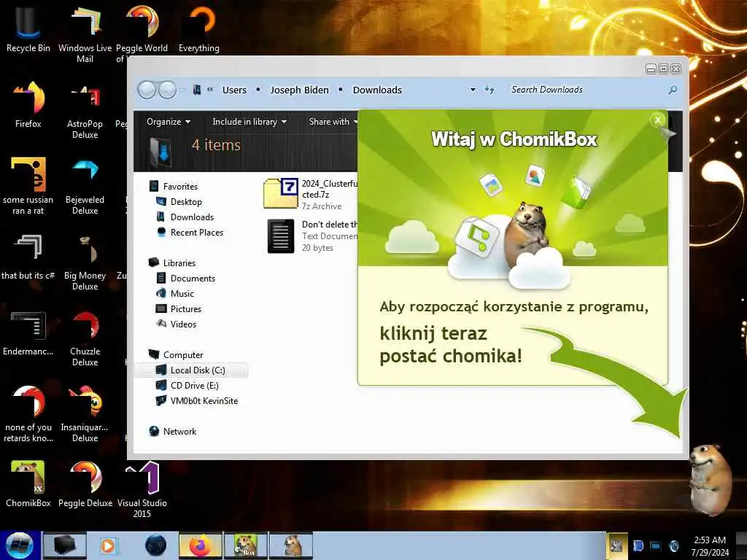Image resolution: width=747 pixels, height=560 pixels.
Task: Select Favorites in navigation pane
Action: pyautogui.click(x=174, y=186)
